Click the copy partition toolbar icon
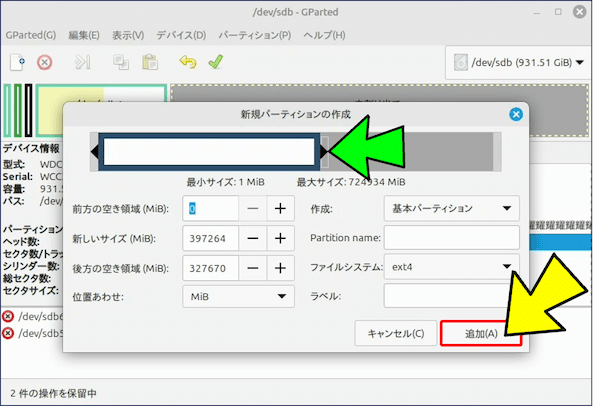The width and height of the screenshot is (600, 406). [122, 62]
